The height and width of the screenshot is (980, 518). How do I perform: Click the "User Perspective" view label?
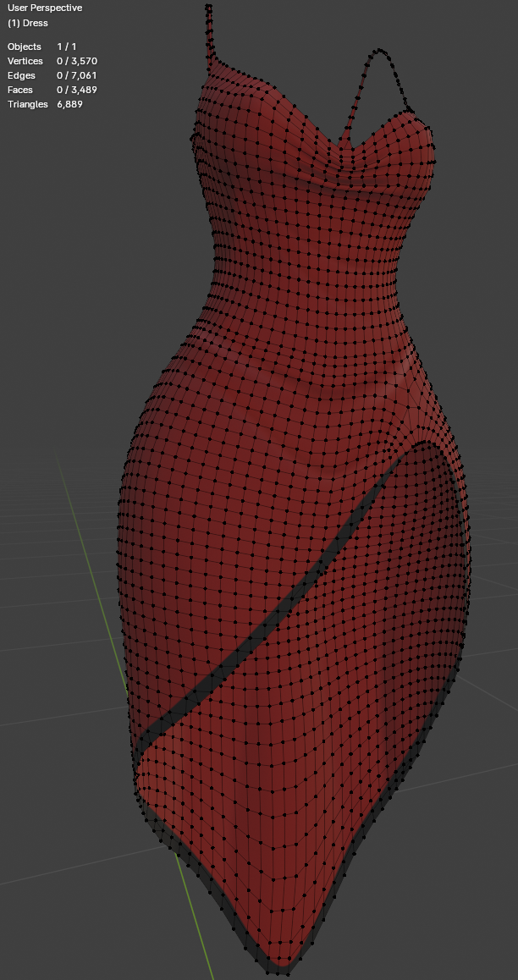(44, 8)
